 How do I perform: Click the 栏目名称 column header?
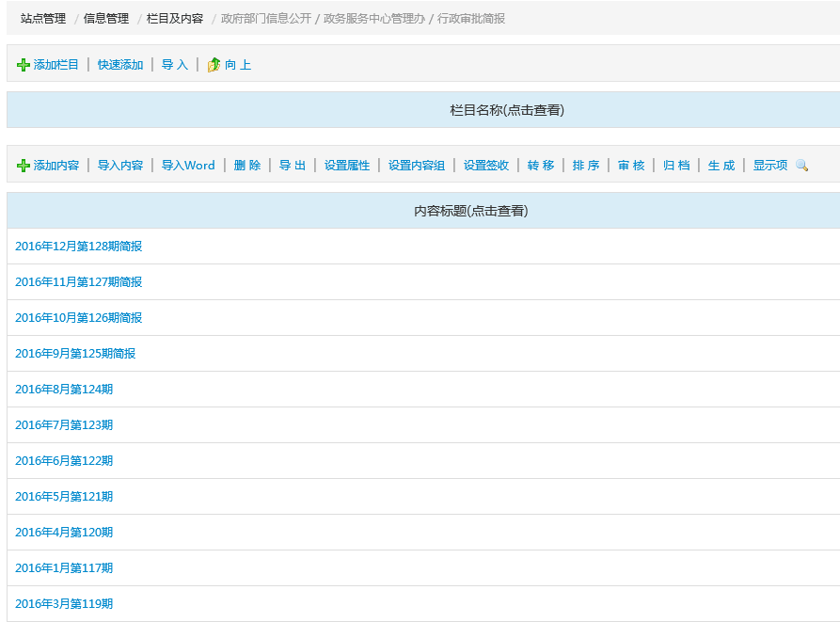507,110
